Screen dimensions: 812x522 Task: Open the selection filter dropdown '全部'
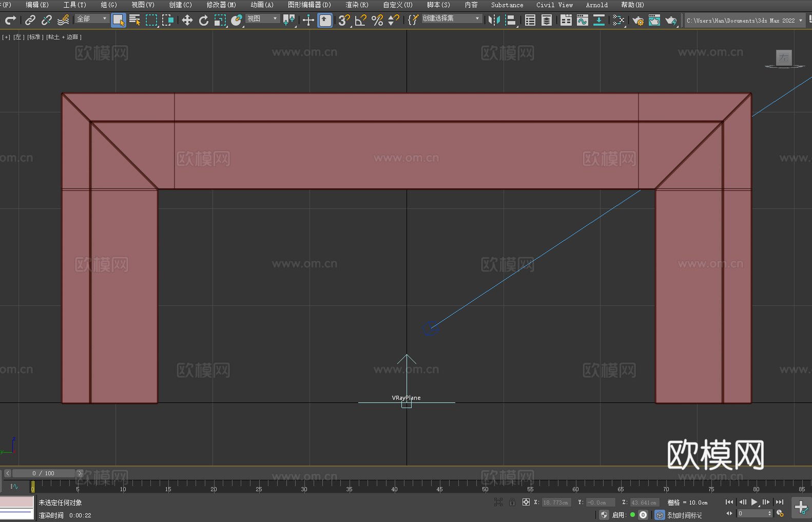(92, 18)
